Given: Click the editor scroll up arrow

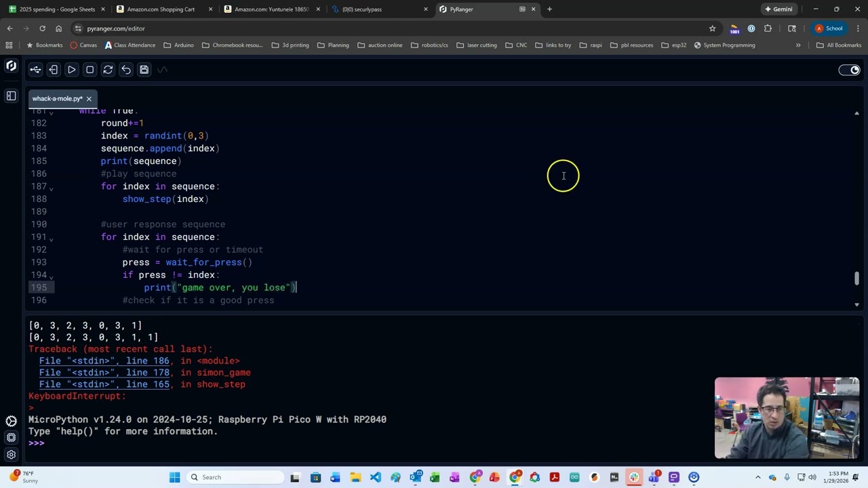Looking at the screenshot, I should (x=856, y=113).
